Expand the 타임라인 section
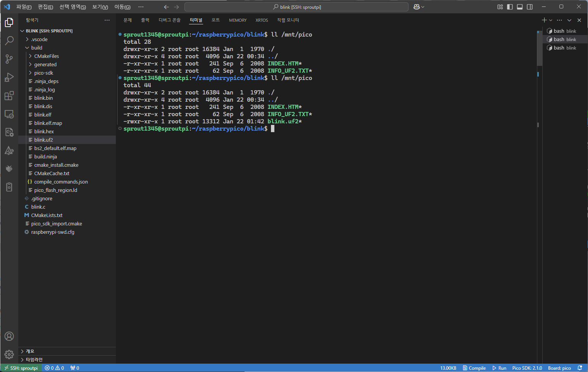This screenshot has width=588, height=372. pos(67,359)
